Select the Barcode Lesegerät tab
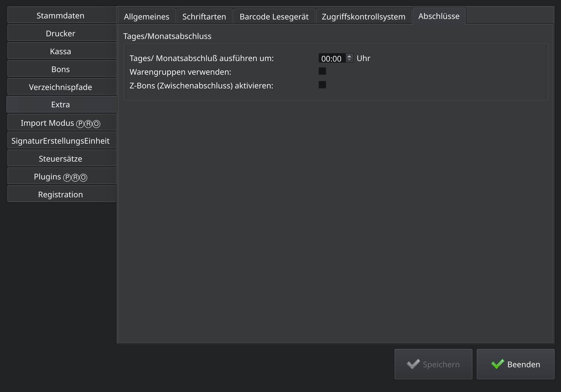The image size is (561, 392). [274, 16]
